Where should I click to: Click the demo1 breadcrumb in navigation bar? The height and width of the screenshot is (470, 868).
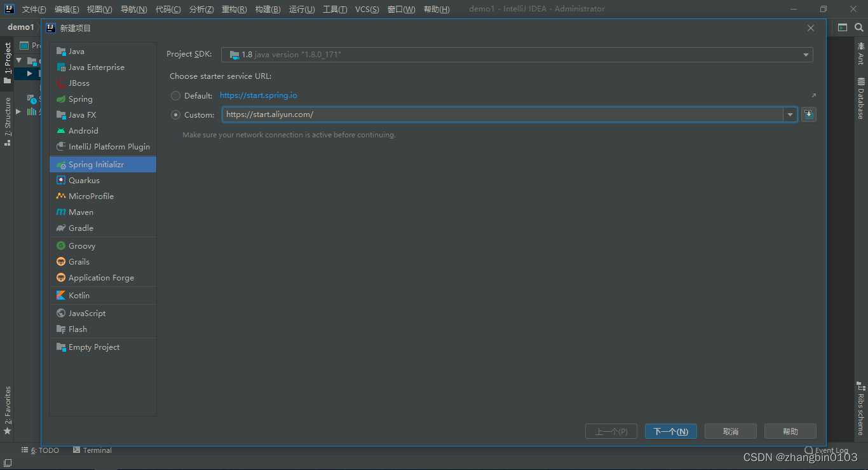tap(20, 27)
